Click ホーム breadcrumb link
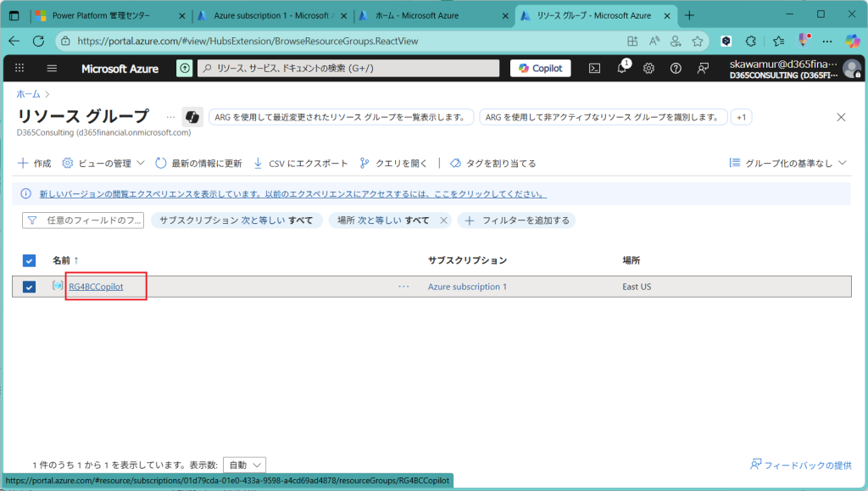 (x=28, y=94)
